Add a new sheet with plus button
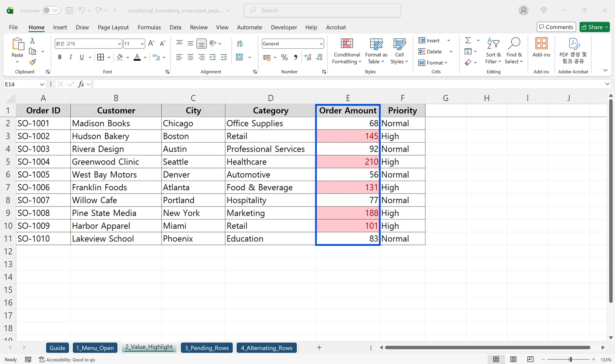 [319, 347]
